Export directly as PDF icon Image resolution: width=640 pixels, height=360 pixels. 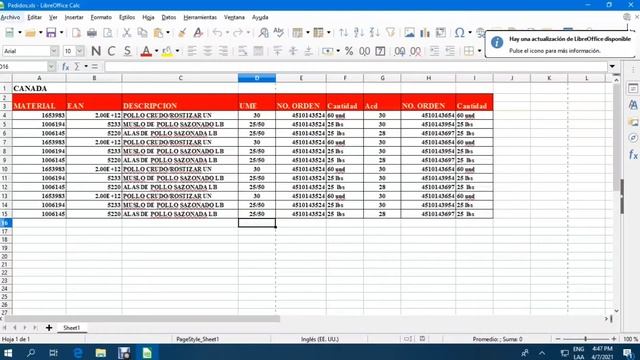(x=76, y=33)
